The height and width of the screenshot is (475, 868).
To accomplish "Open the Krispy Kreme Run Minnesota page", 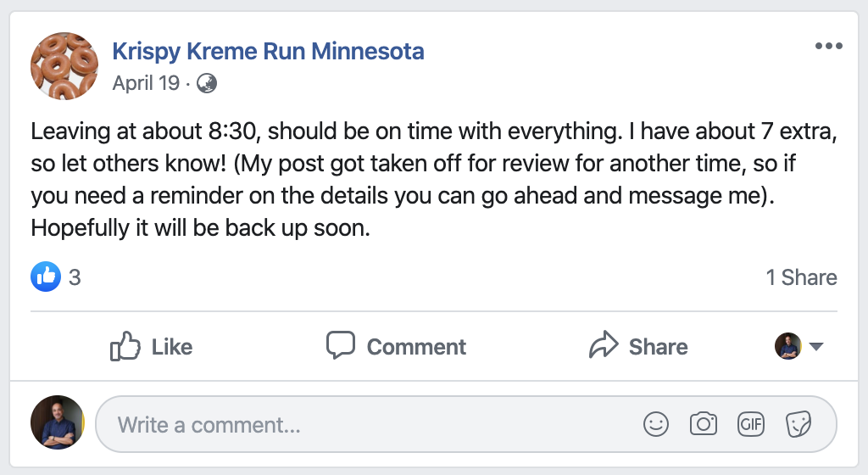I will click(268, 51).
